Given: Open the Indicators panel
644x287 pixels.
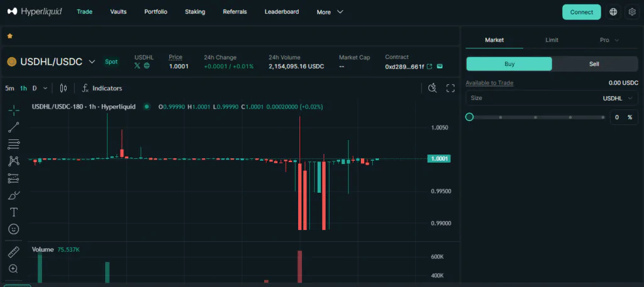Looking at the screenshot, I should 102,88.
